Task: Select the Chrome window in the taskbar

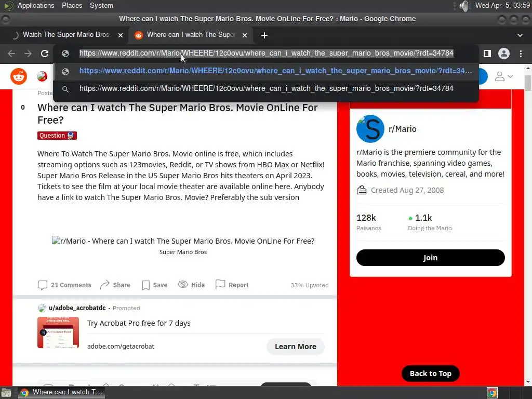Action: [61, 393]
